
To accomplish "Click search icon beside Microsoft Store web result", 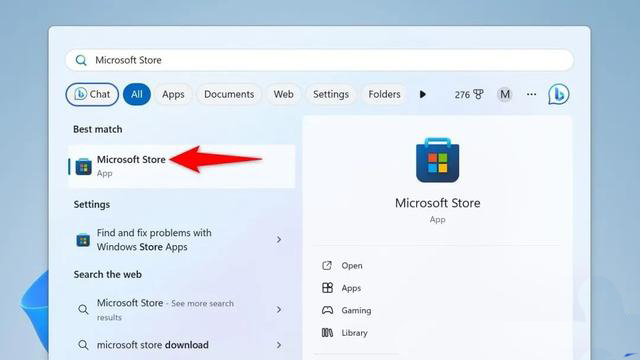I will click(83, 309).
